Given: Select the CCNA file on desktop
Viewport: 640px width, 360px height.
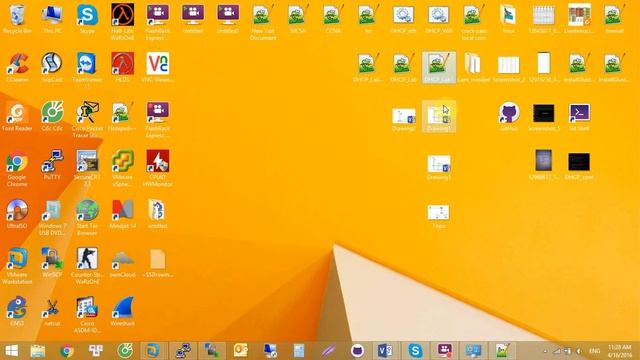Looking at the screenshot, I should 333,18.
